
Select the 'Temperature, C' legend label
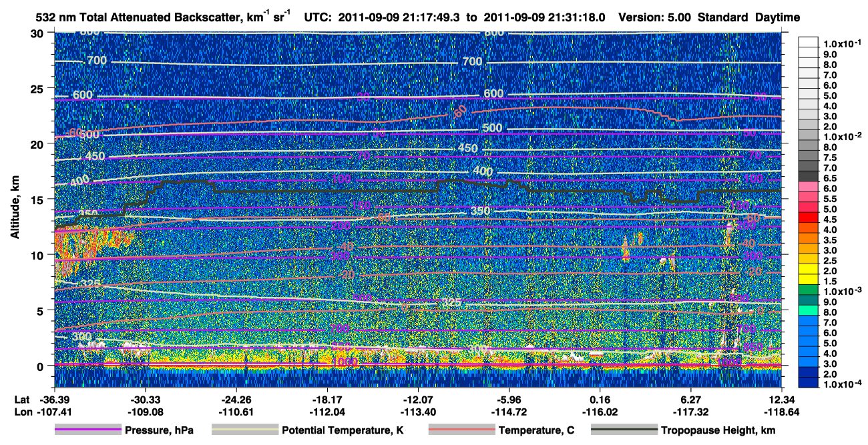(x=536, y=431)
